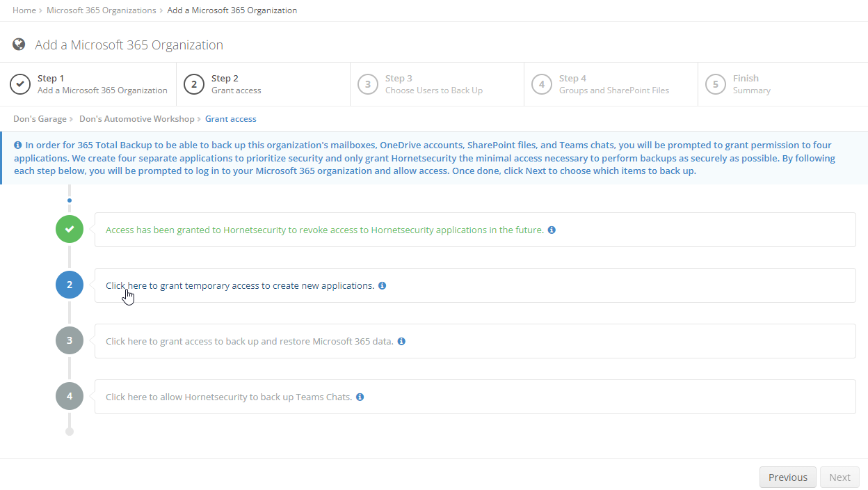Open Step 1 Add a Microsoft 365 Organization tab

pyautogui.click(x=89, y=84)
